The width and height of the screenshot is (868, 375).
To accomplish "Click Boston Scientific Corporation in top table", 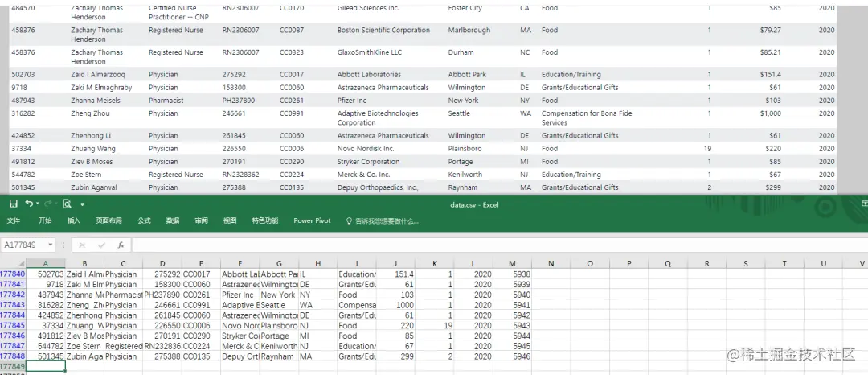I will (x=383, y=30).
